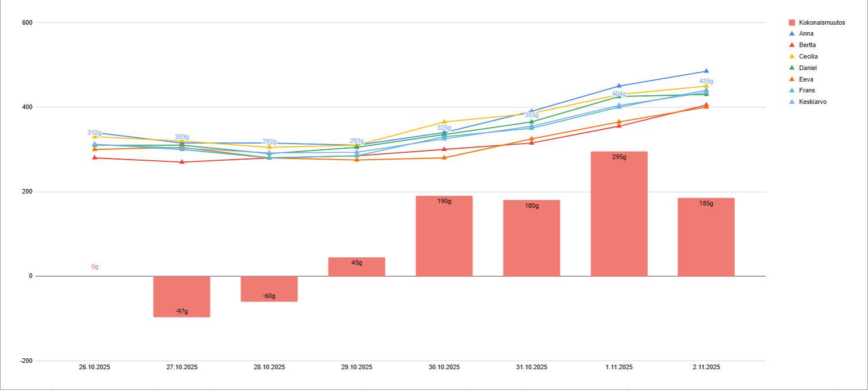This screenshot has width=868, height=391.
Task: Click Eeva's orange triangle legend marker
Action: [792, 79]
